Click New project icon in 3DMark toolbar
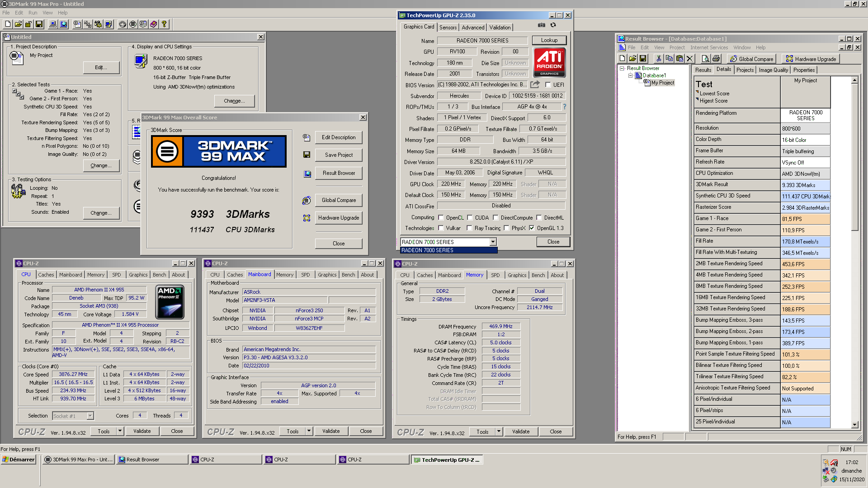The width and height of the screenshot is (868, 488). (8, 24)
